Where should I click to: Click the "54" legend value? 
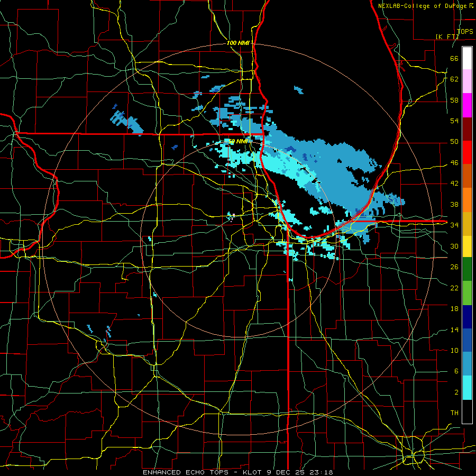pos(454,121)
